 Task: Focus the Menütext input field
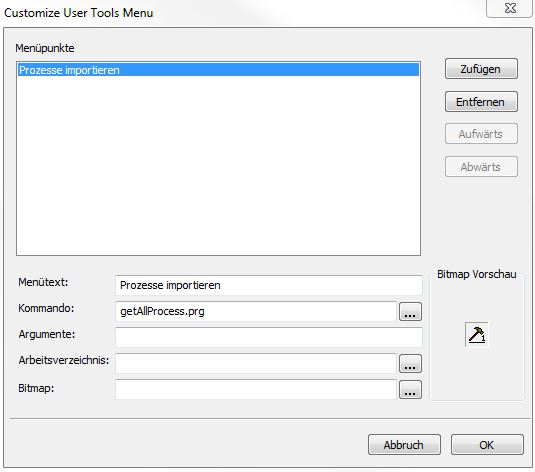click(269, 285)
